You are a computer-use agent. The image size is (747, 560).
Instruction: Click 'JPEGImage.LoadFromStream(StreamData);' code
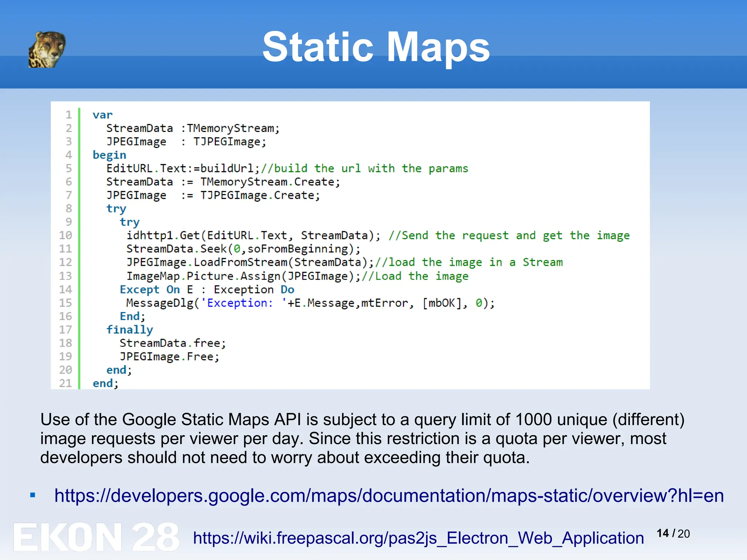coord(250,262)
